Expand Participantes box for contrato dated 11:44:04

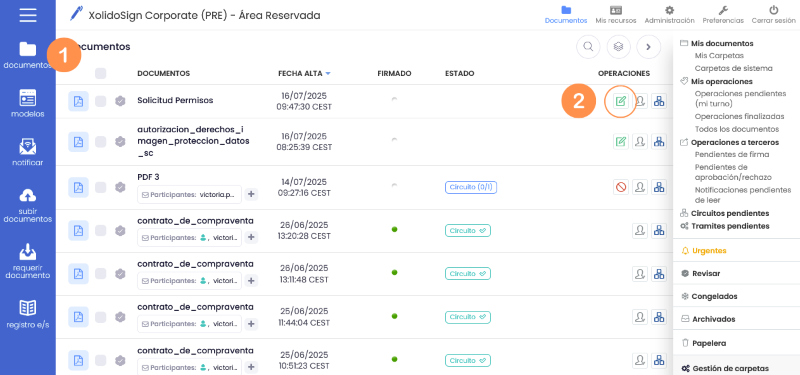189,323
